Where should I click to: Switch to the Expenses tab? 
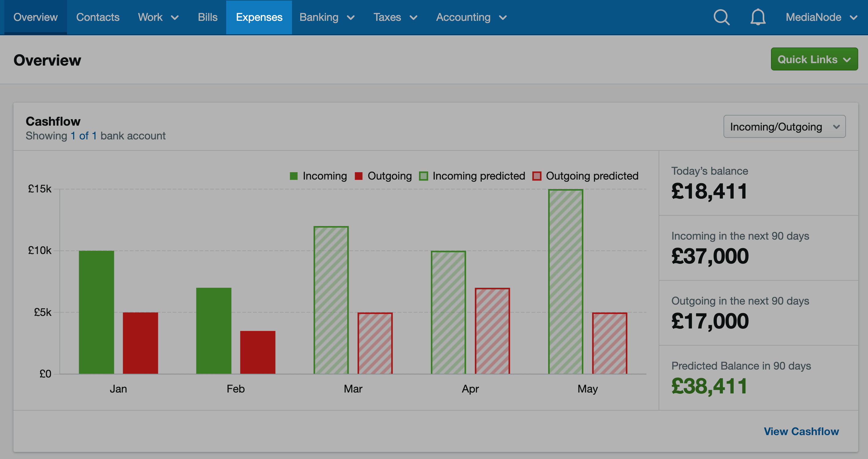click(259, 17)
